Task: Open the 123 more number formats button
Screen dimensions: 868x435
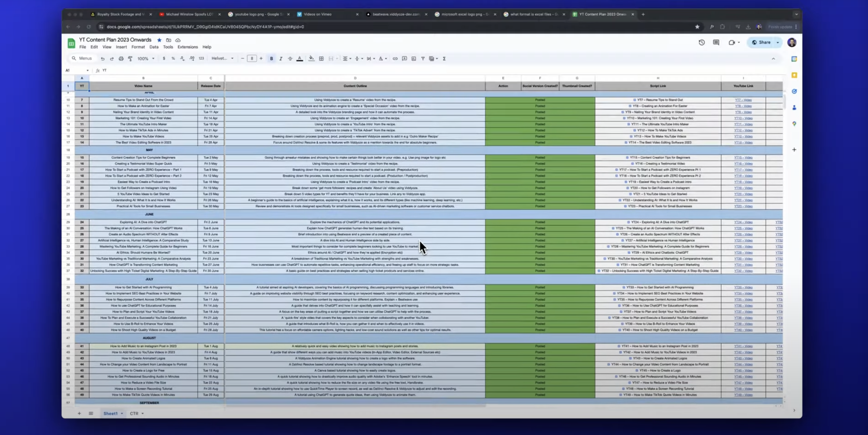Action: pos(201,59)
